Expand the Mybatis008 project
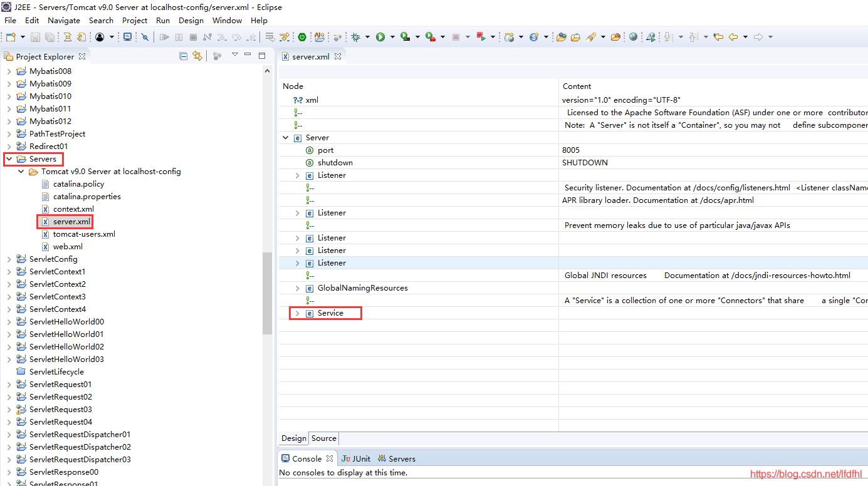Screen dimensions: 868x486 [9, 71]
